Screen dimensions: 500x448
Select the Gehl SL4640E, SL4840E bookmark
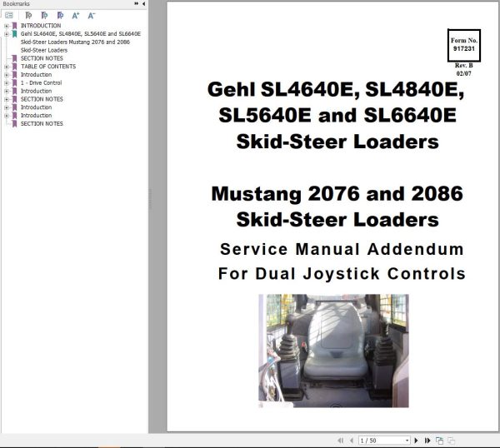pos(80,34)
